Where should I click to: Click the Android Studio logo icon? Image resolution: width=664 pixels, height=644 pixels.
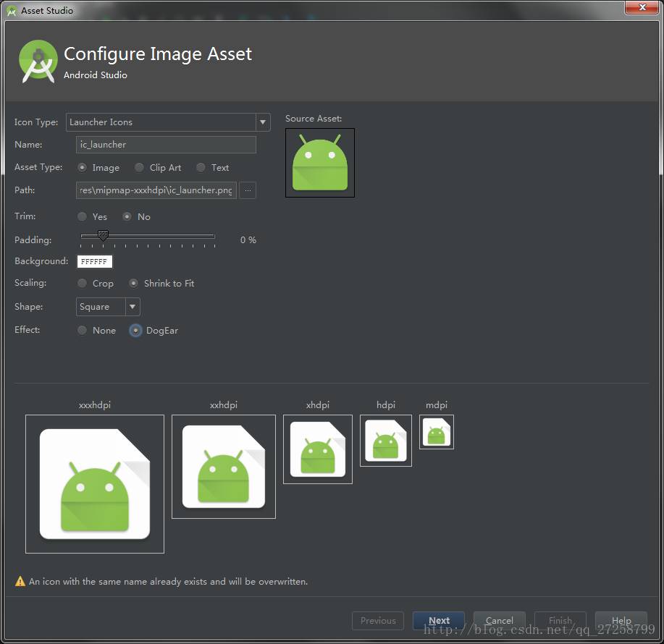pos(38,62)
